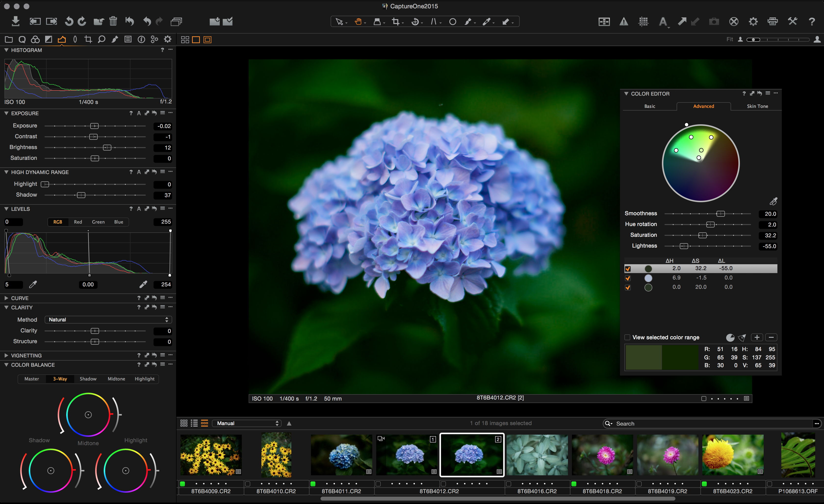Click the Import images icon
The width and height of the screenshot is (824, 504).
click(15, 21)
